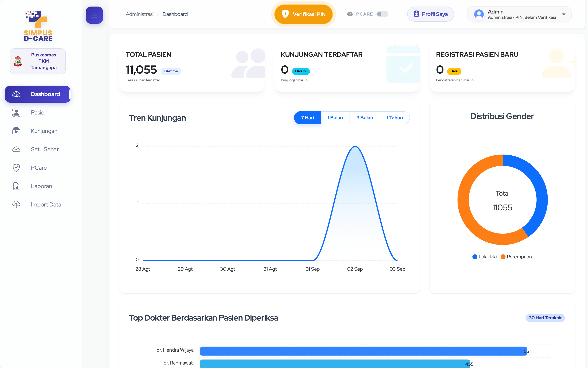Click the Admin avatar icon
Image resolution: width=588 pixels, height=368 pixels.
[x=479, y=14]
